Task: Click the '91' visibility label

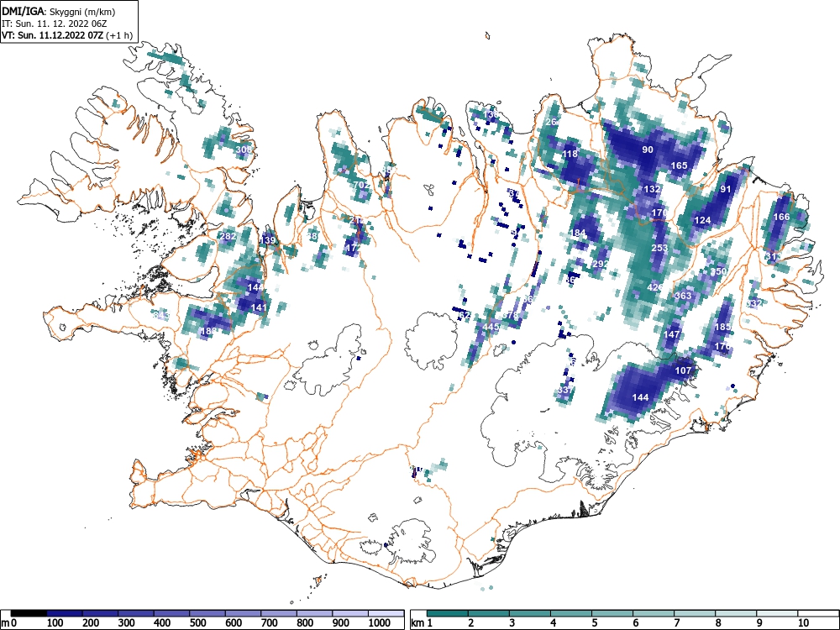Action: tap(726, 189)
